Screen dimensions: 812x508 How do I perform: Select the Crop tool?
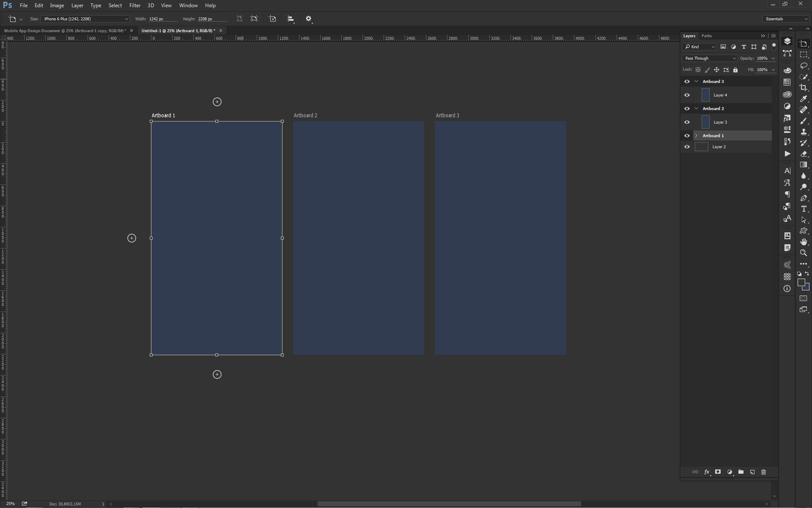(804, 88)
